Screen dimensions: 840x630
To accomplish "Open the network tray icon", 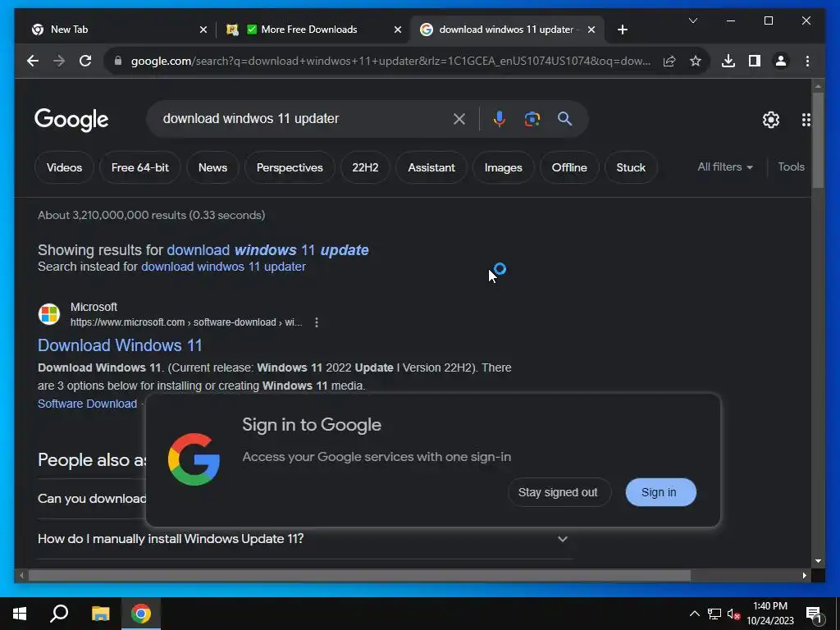I will [714, 614].
